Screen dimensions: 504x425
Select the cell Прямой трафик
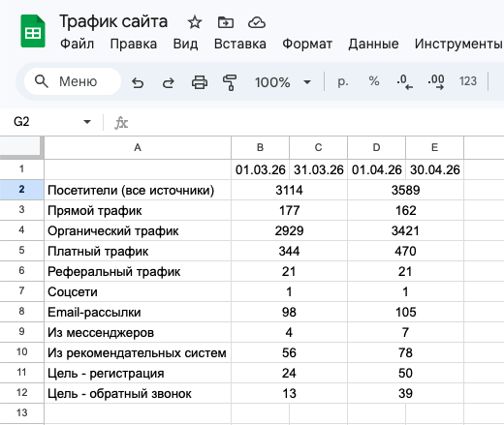[138, 210]
